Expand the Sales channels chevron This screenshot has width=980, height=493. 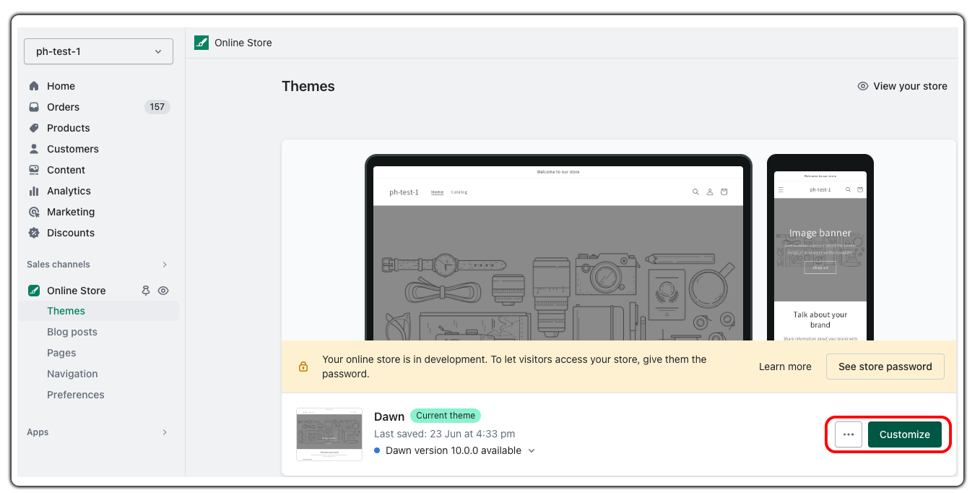click(165, 265)
